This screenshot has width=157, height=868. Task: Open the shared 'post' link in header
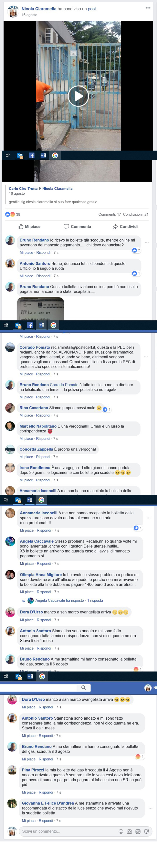tap(92, 9)
